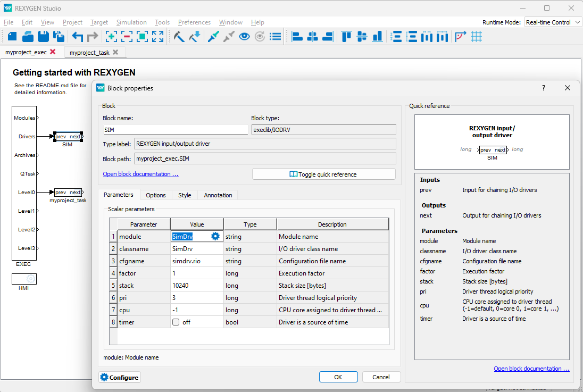Cancel the Block properties dialog
Image resolution: width=583 pixels, height=392 pixels.
pyautogui.click(x=381, y=377)
